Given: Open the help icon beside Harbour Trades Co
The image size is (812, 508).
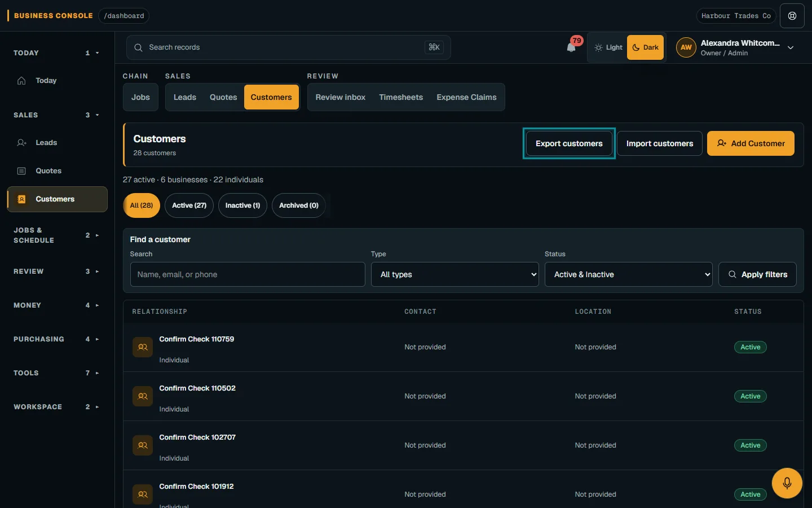Looking at the screenshot, I should pos(792,16).
